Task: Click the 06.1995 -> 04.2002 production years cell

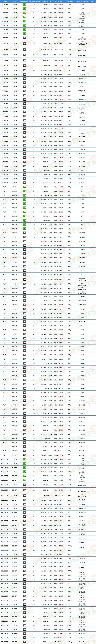Action: pyautogui.click(x=47, y=266)
